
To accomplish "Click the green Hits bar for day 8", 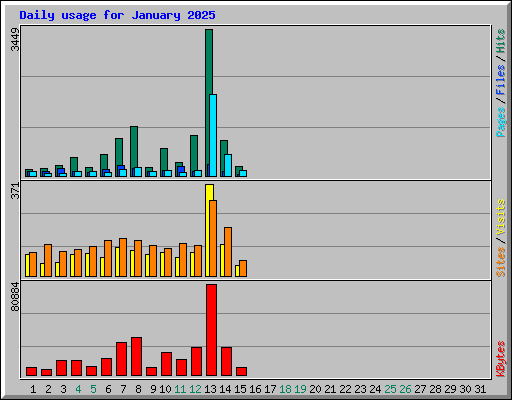I will 134,151.
